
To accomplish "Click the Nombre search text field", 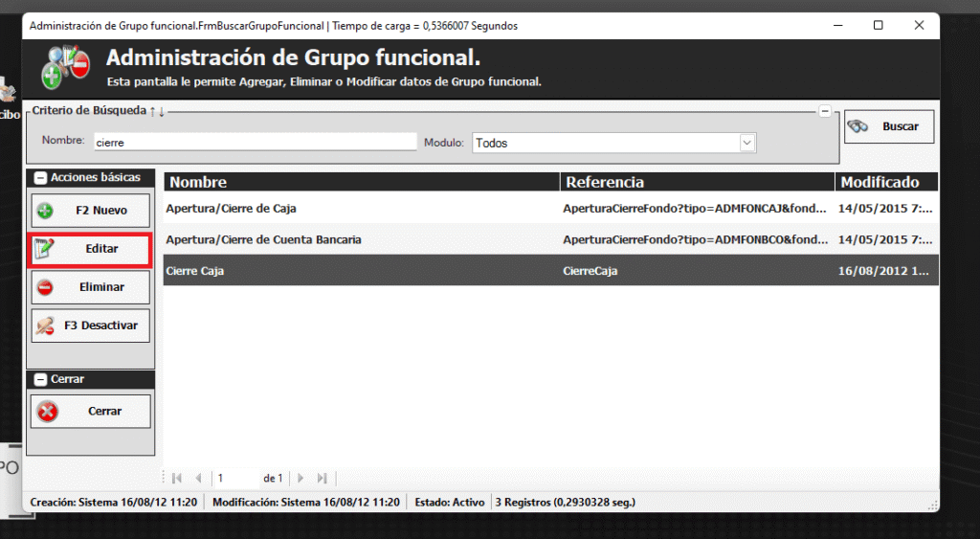I will 255,142.
